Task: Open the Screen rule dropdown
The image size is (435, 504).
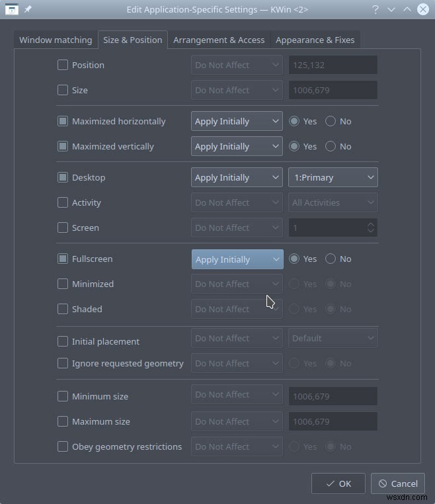Action: coord(237,228)
